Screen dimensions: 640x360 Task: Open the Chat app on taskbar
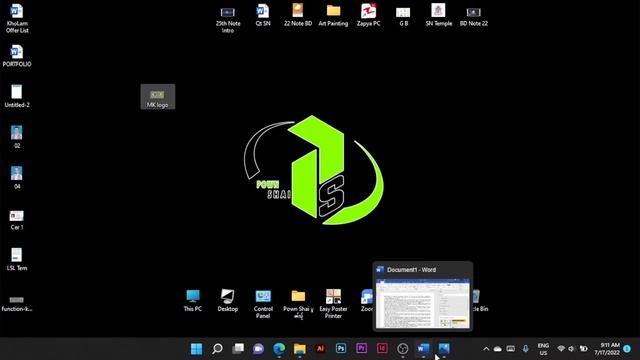[x=258, y=349]
